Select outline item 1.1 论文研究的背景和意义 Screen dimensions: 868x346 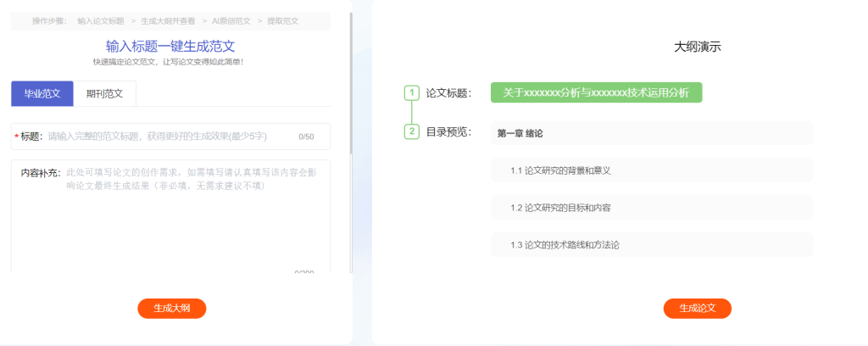[x=651, y=170]
